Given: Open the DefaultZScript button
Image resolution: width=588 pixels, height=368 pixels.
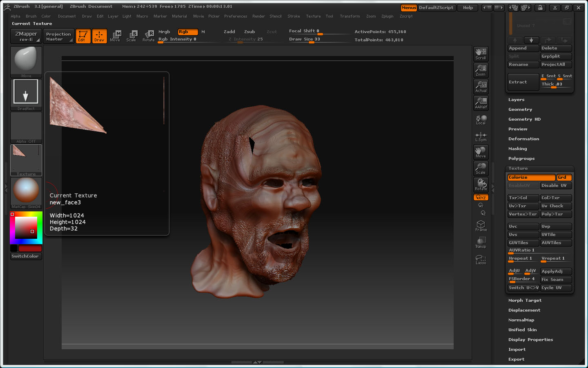Looking at the screenshot, I should [x=437, y=8].
